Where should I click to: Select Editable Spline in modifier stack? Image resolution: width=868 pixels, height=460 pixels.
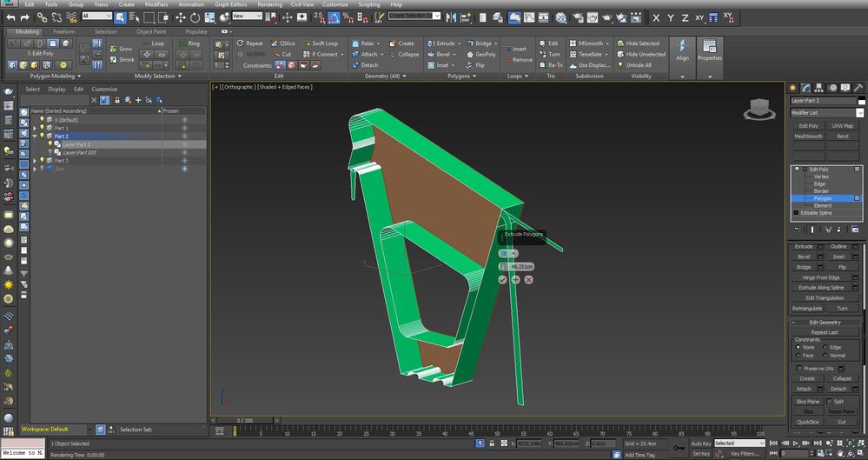[816, 213]
